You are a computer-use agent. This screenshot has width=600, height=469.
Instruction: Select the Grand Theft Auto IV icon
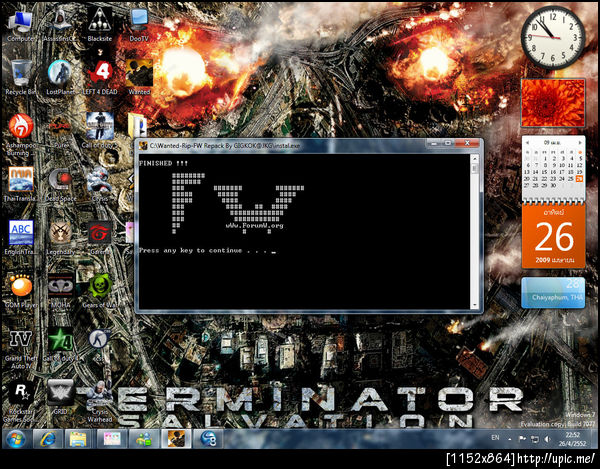pos(21,349)
